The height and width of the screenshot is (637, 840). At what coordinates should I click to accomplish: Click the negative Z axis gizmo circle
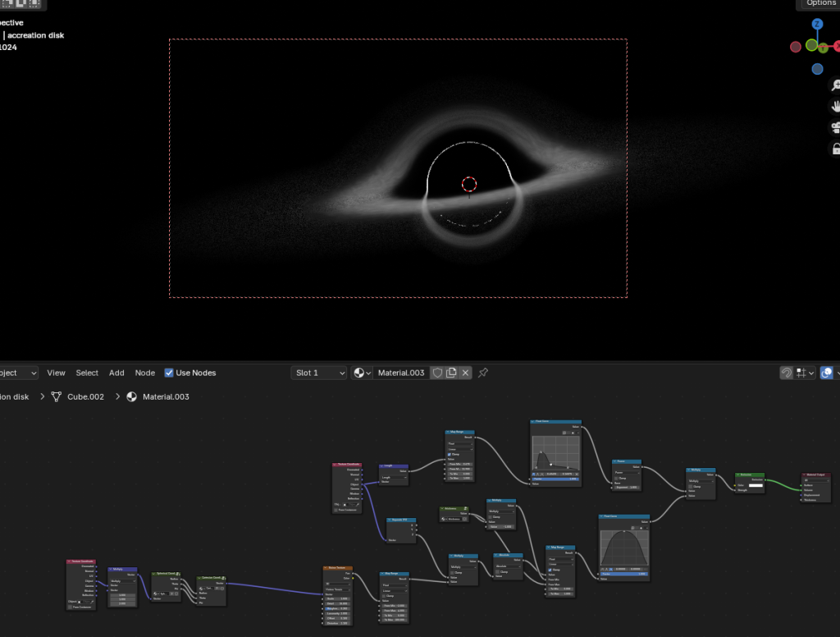coord(817,69)
